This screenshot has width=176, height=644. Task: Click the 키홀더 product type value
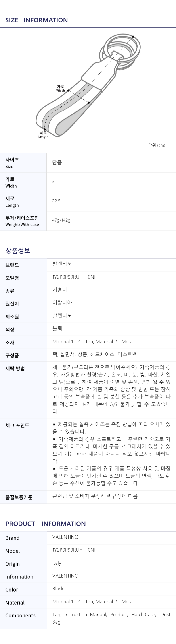(x=60, y=290)
